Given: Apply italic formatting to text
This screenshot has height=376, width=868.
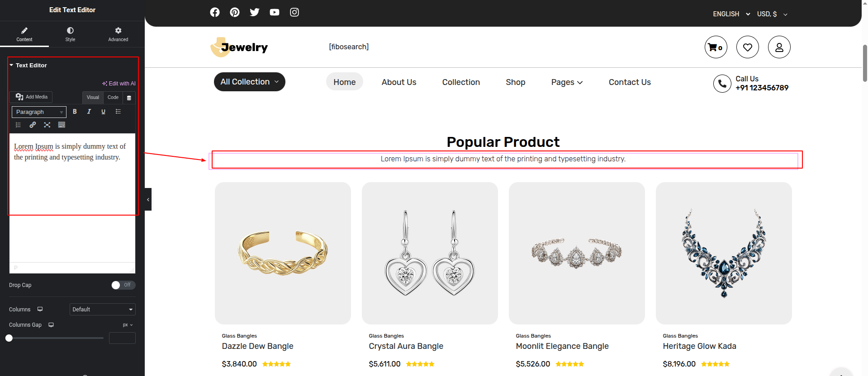Looking at the screenshot, I should [89, 112].
